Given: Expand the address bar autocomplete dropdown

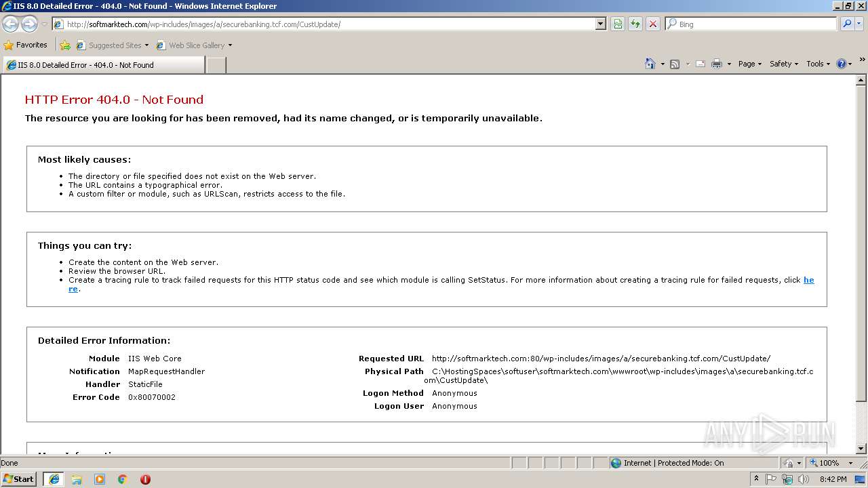Looking at the screenshot, I should pos(600,24).
